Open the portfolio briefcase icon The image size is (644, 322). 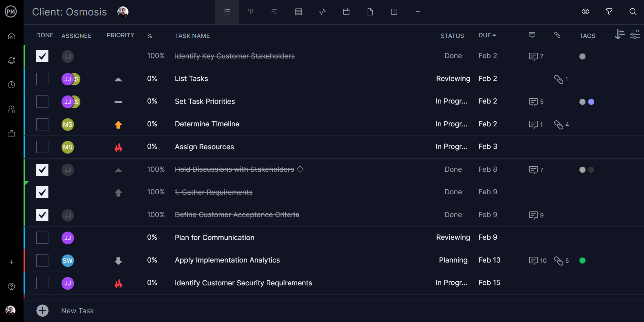11,134
